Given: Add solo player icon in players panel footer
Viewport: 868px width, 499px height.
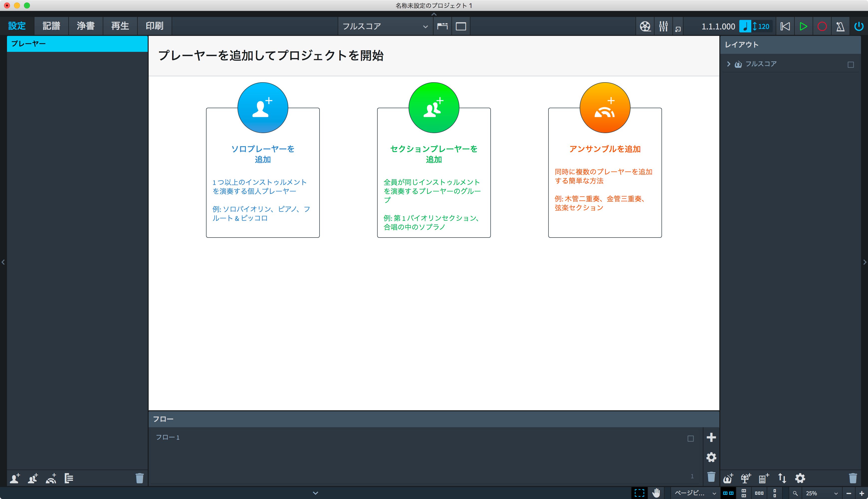Looking at the screenshot, I should pyautogui.click(x=15, y=478).
